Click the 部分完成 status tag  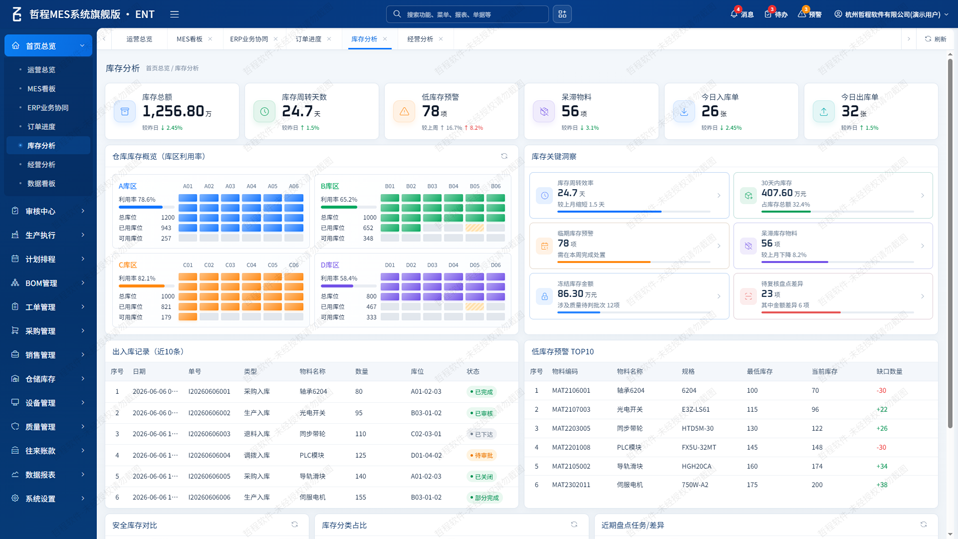tap(484, 497)
